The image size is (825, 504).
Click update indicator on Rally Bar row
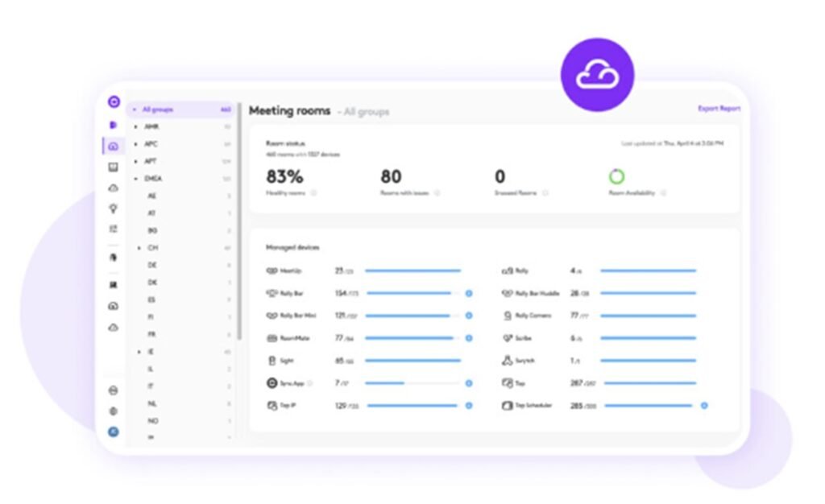click(469, 293)
